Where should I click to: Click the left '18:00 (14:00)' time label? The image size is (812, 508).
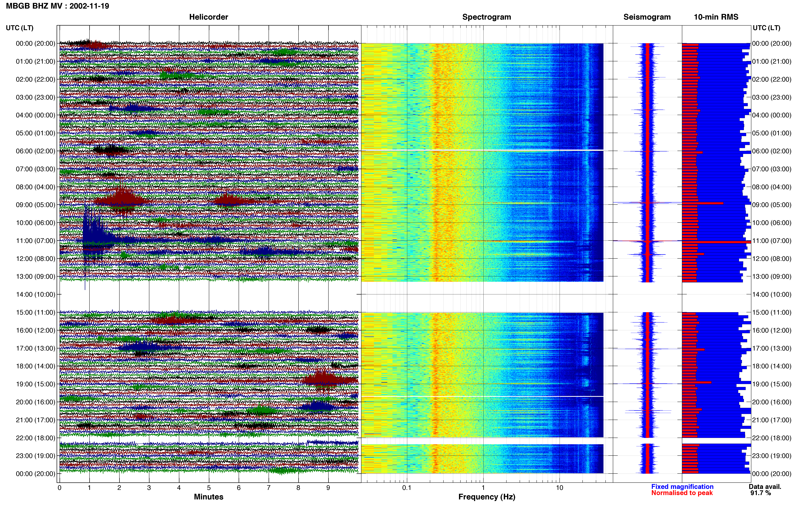[35, 366]
